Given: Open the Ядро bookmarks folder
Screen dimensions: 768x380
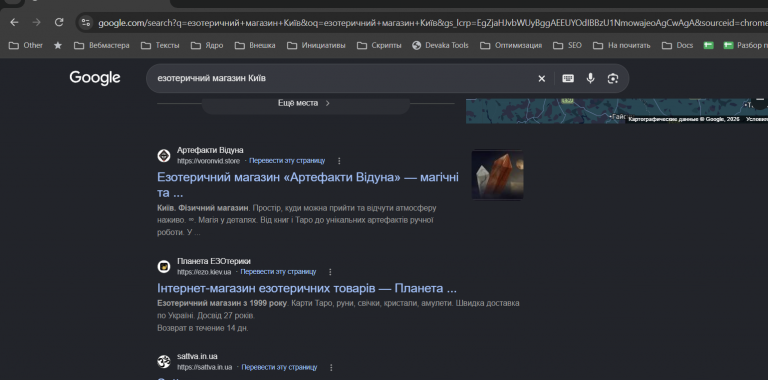Looking at the screenshot, I should [207, 46].
